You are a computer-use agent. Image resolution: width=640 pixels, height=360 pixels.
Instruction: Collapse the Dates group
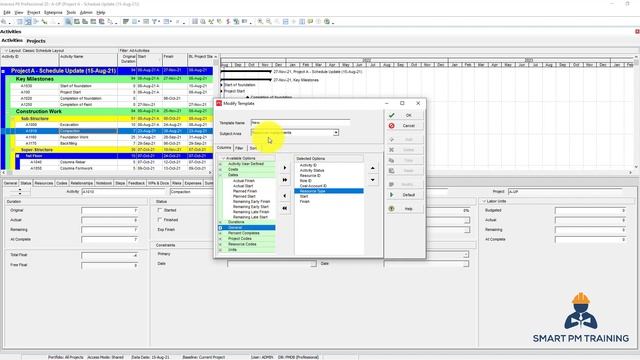(x=221, y=175)
